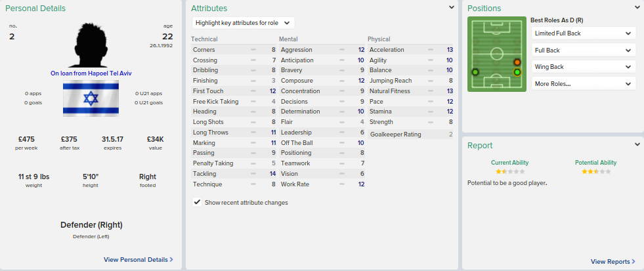
Task: Open the View Reports link
Action: pyautogui.click(x=610, y=261)
